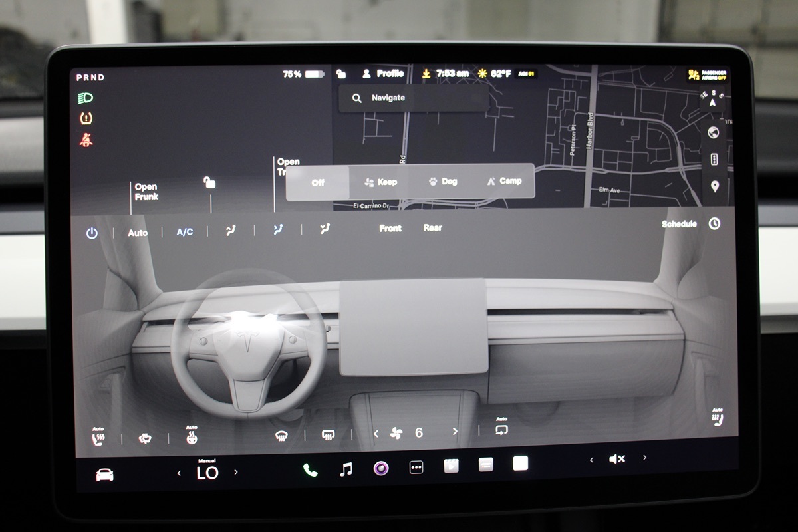Open the three-dots app launcher

[x=416, y=467]
